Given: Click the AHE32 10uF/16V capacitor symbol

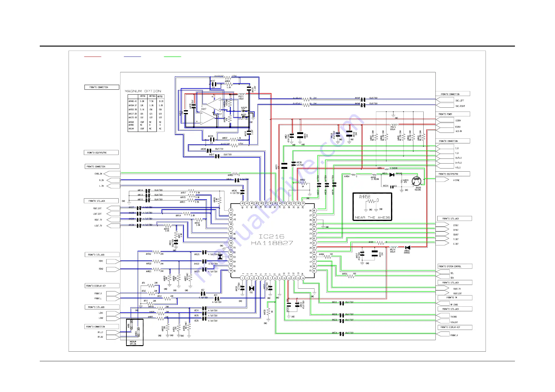Looking at the screenshot, I should (342, 315).
